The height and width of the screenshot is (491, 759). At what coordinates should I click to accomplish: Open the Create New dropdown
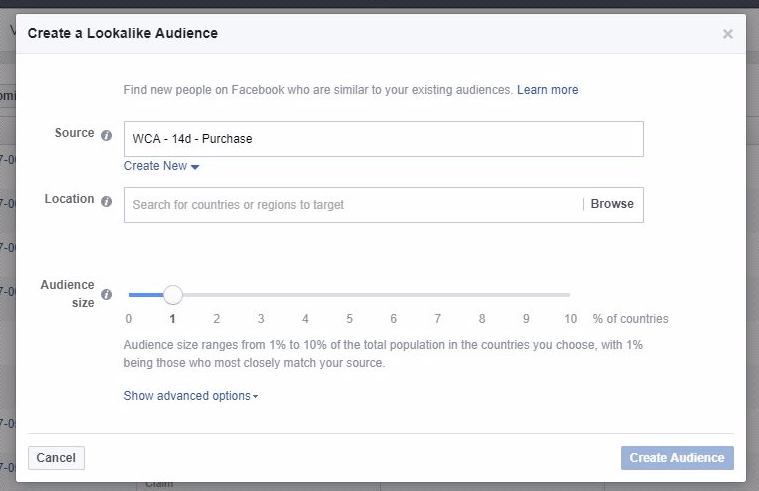[161, 166]
